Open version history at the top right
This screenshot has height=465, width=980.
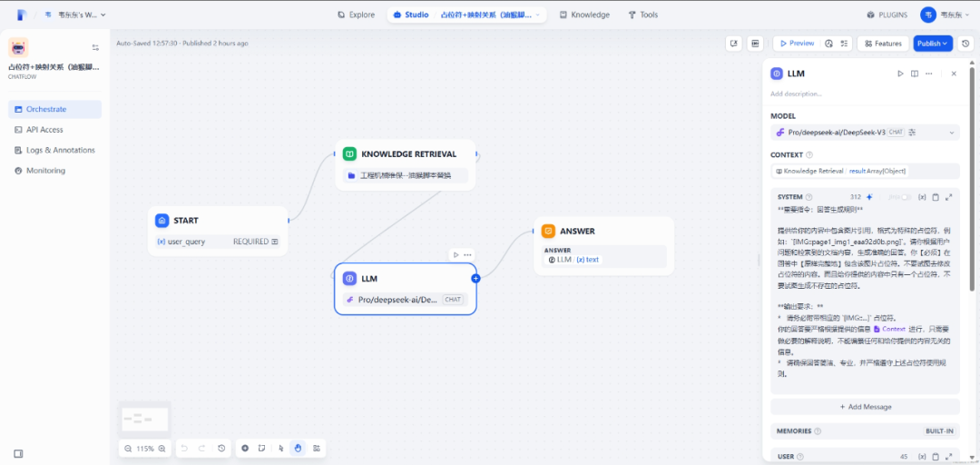click(965, 44)
